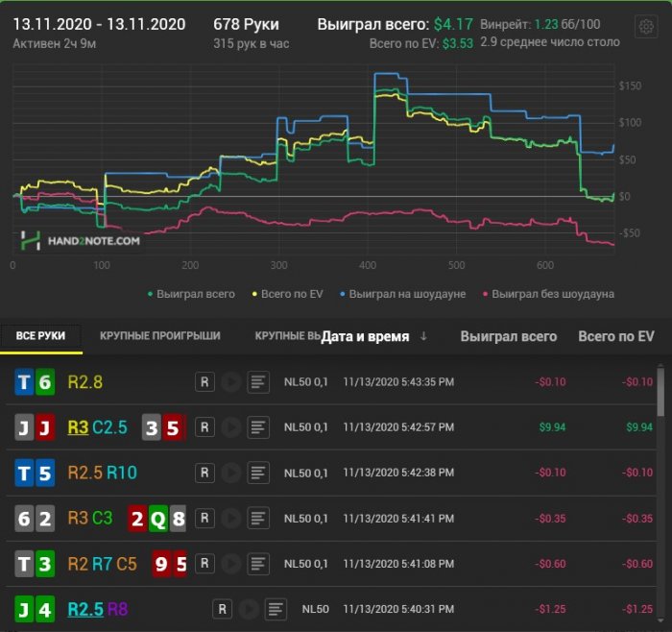Open hand history text for T6 hand
This screenshot has width=672, height=632.
tap(257, 382)
